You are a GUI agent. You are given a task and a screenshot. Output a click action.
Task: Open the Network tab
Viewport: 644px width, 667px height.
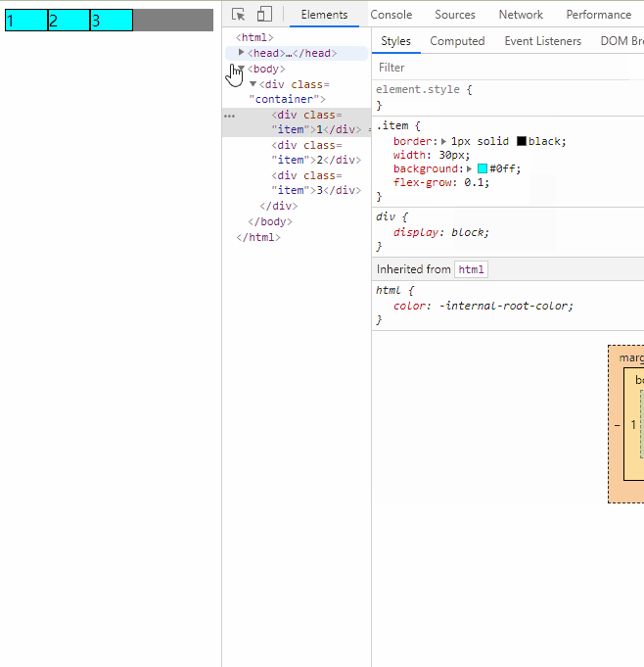521,15
